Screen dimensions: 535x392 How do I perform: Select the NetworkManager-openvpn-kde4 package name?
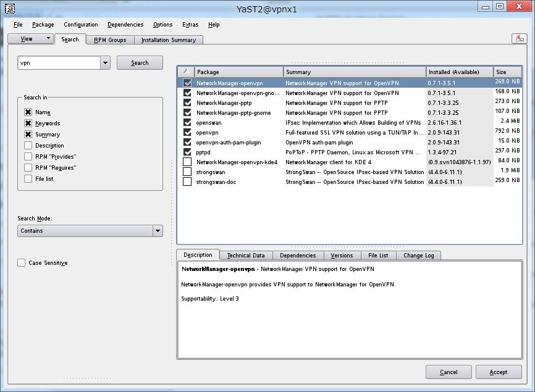(237, 162)
